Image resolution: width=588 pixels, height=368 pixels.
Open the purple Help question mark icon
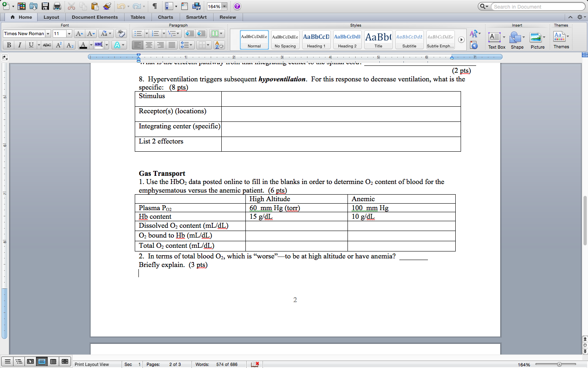click(x=237, y=6)
